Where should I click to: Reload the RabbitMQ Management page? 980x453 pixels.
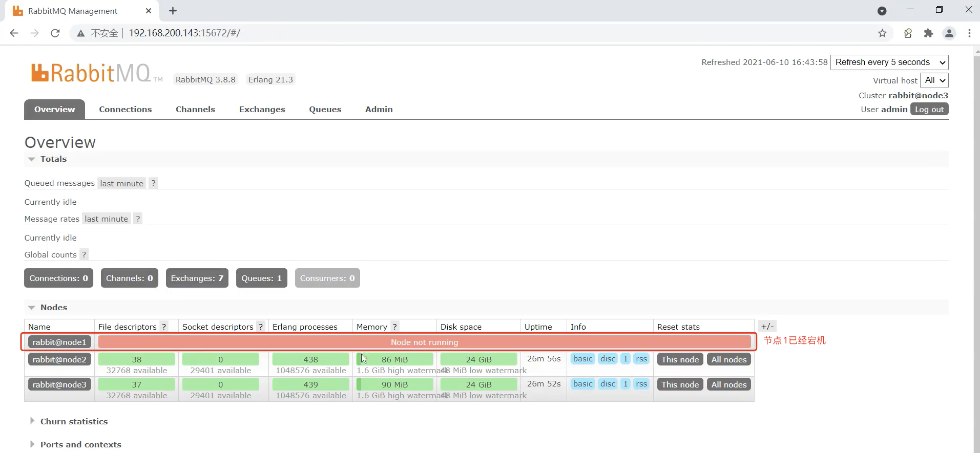click(x=55, y=33)
